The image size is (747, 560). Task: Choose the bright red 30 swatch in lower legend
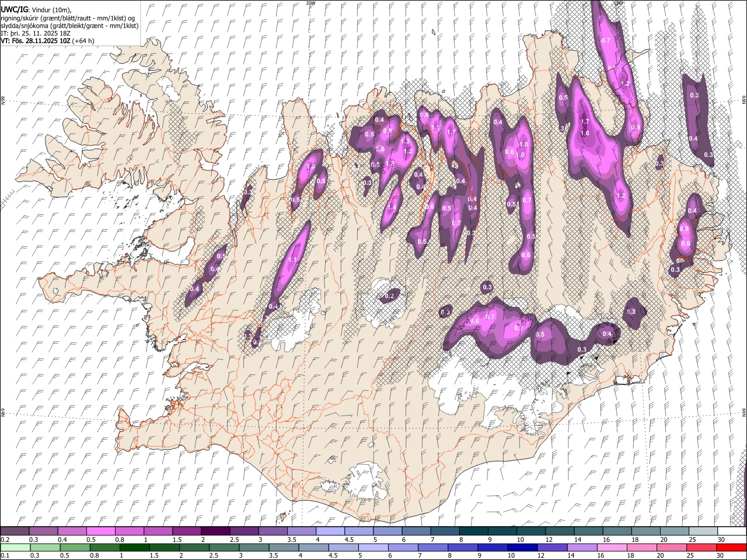pyautogui.click(x=731, y=547)
